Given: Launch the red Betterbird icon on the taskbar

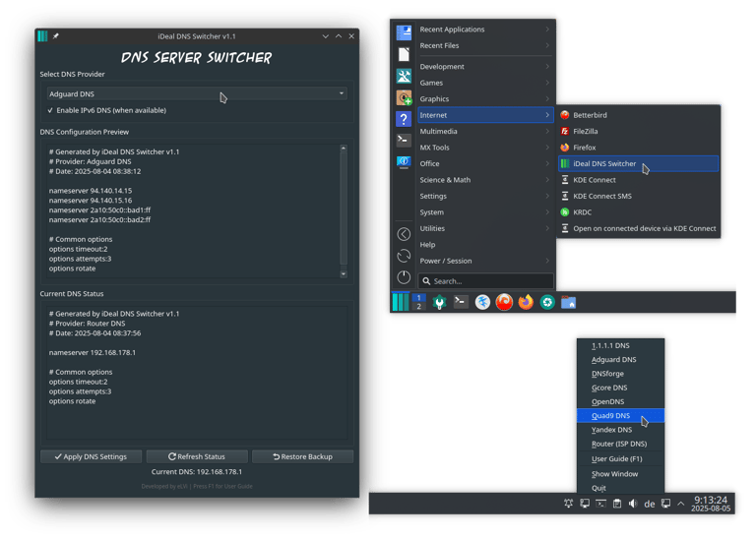Looking at the screenshot, I should tap(504, 302).
